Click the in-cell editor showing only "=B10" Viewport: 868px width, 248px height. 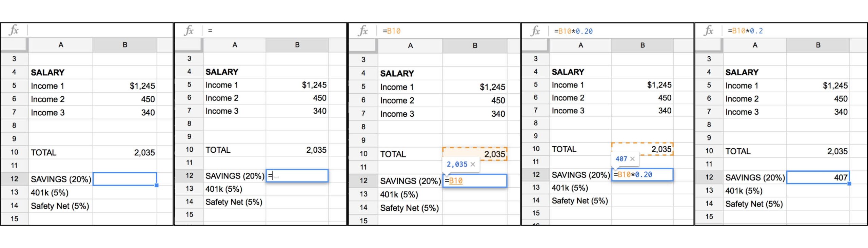click(475, 181)
